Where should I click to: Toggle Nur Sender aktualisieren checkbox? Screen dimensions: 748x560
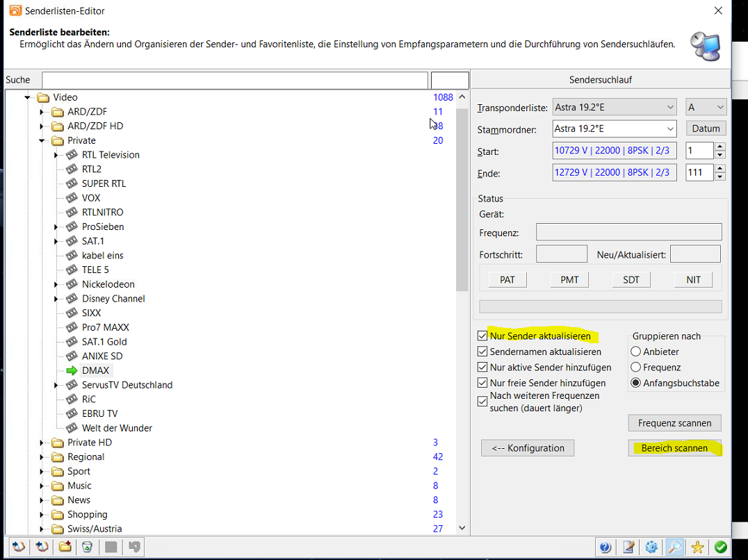point(482,336)
